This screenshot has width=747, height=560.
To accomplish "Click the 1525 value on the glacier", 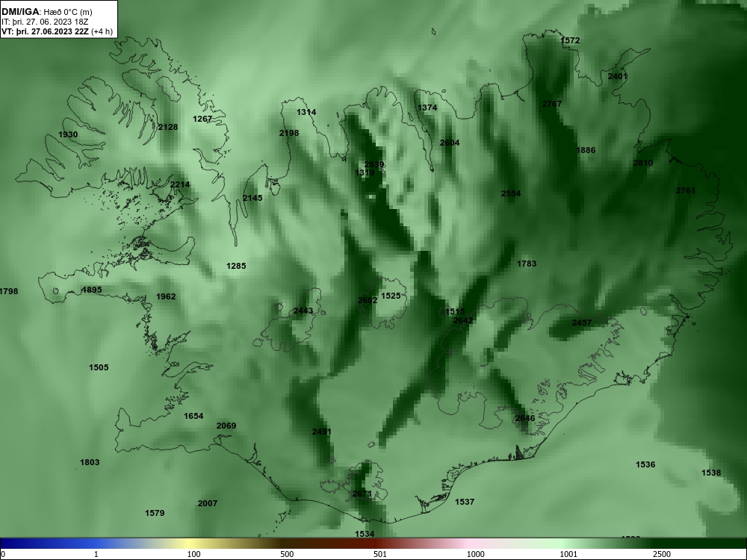I will [x=391, y=296].
